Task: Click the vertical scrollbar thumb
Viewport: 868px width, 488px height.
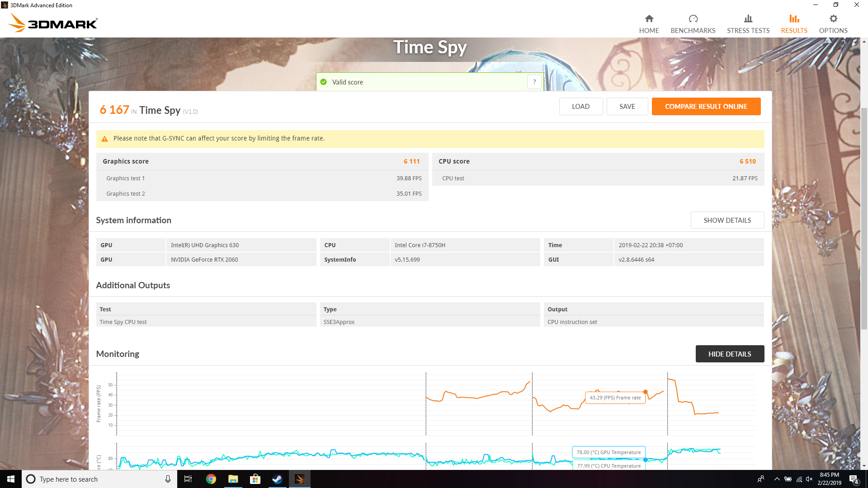Action: (864, 219)
